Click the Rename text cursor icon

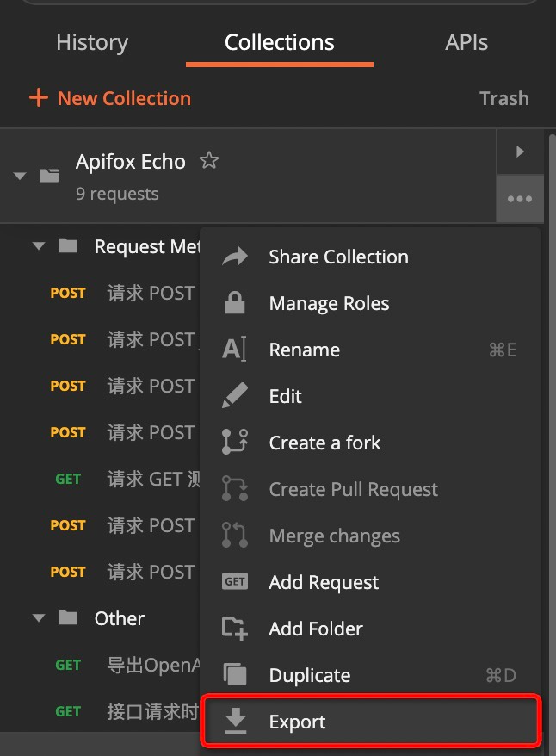(x=234, y=350)
